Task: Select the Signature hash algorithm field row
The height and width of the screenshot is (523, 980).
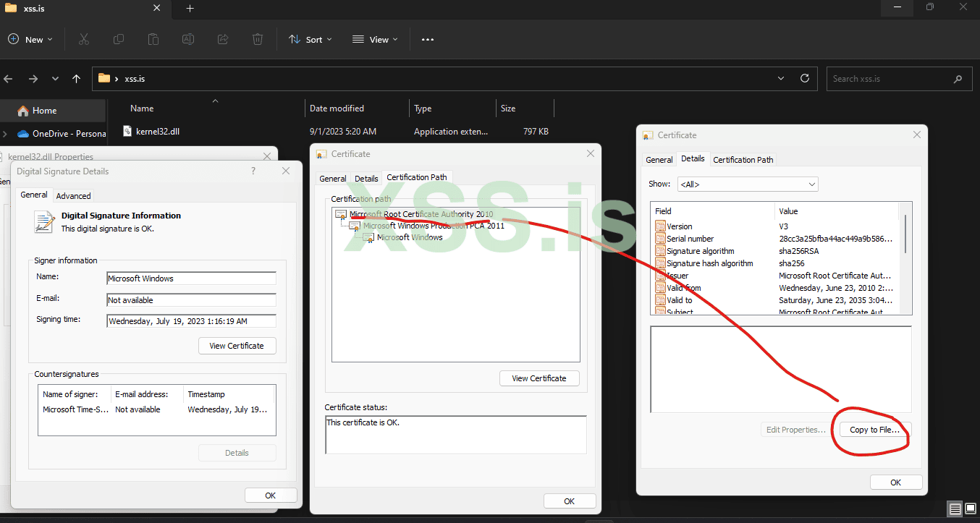Action: (774, 263)
